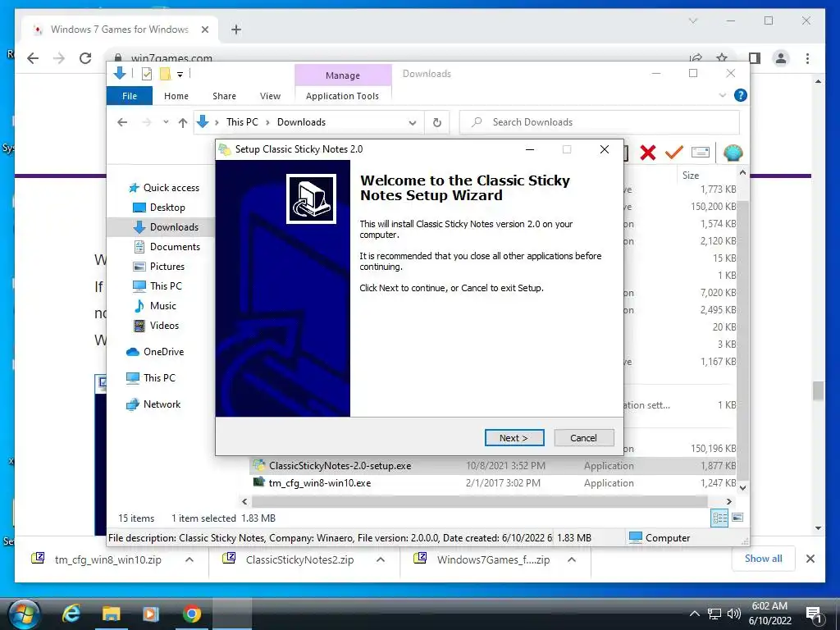Bookmark the page with the star icon
Viewport: 840px width, 630px height.
coord(722,57)
